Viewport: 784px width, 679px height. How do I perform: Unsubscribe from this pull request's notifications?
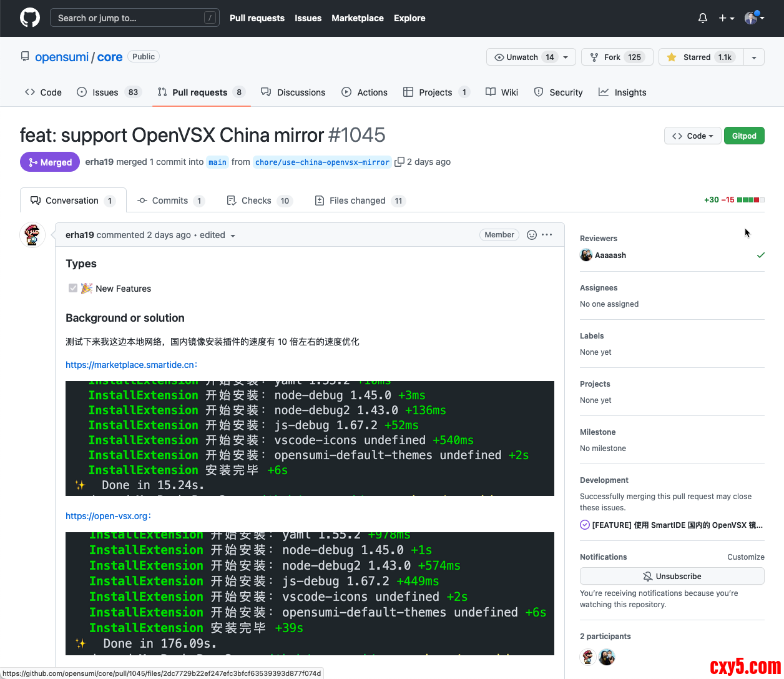tap(672, 576)
